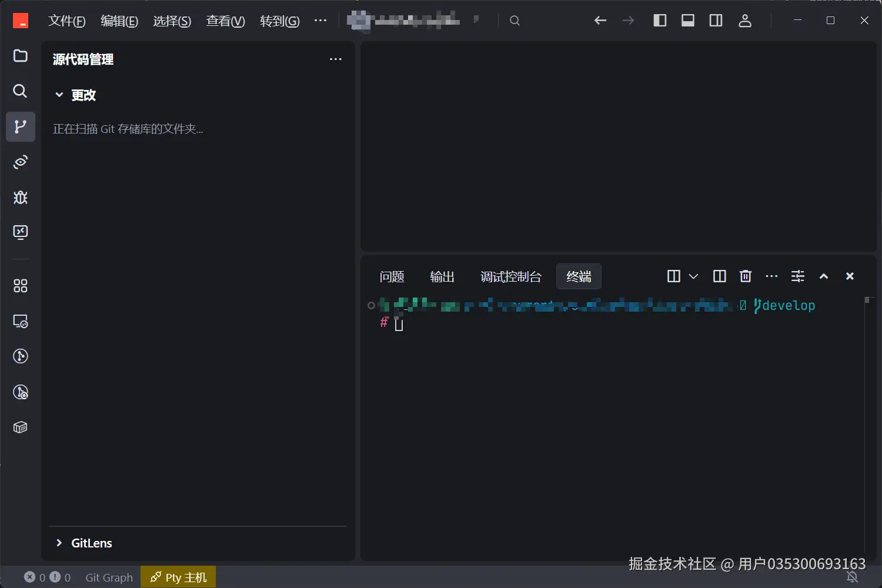Show hidden menus via title bar ellipsis
This screenshot has width=882, height=588.
click(320, 21)
